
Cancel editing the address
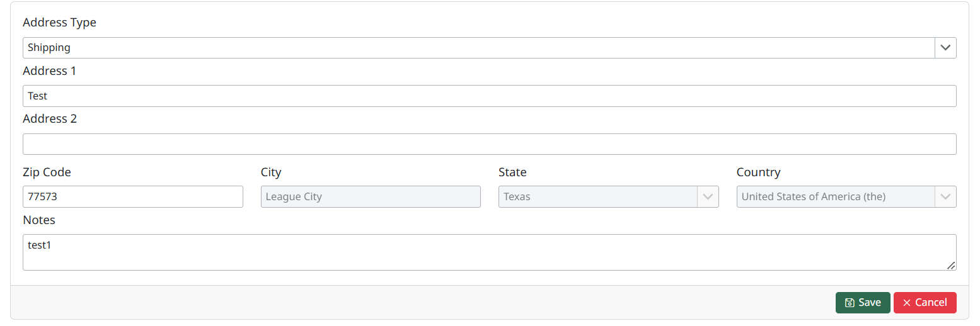tap(925, 303)
